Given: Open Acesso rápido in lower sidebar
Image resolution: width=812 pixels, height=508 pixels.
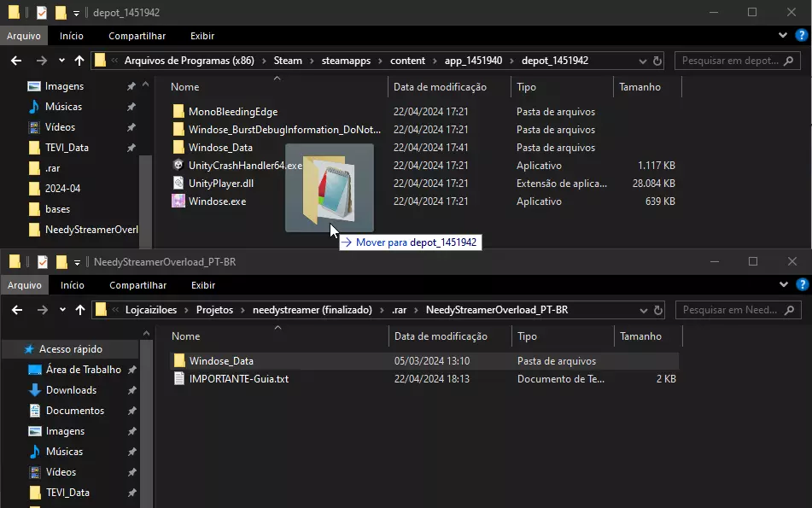Looking at the screenshot, I should [70, 349].
